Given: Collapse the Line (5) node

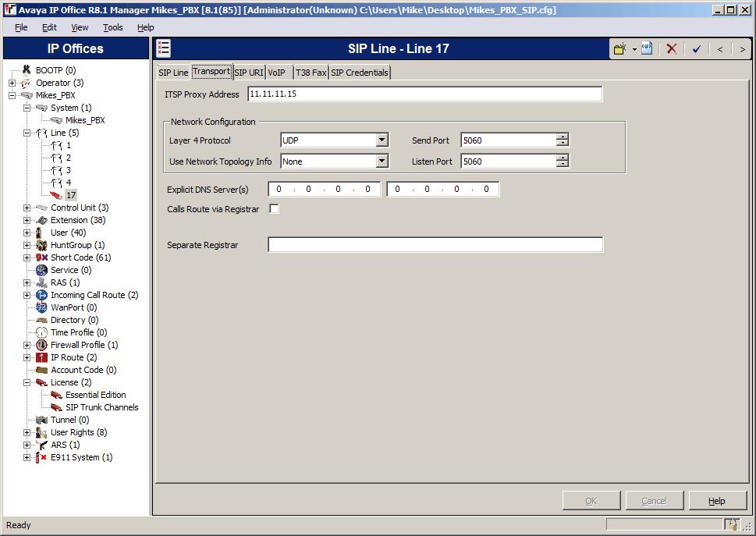Looking at the screenshot, I should click(x=27, y=133).
